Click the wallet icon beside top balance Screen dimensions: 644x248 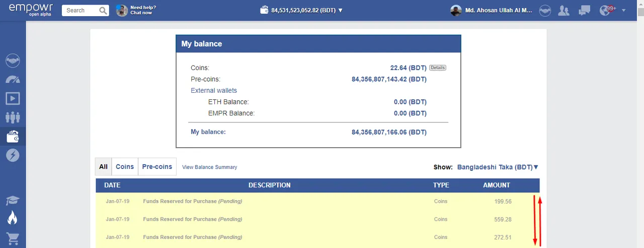(x=264, y=10)
